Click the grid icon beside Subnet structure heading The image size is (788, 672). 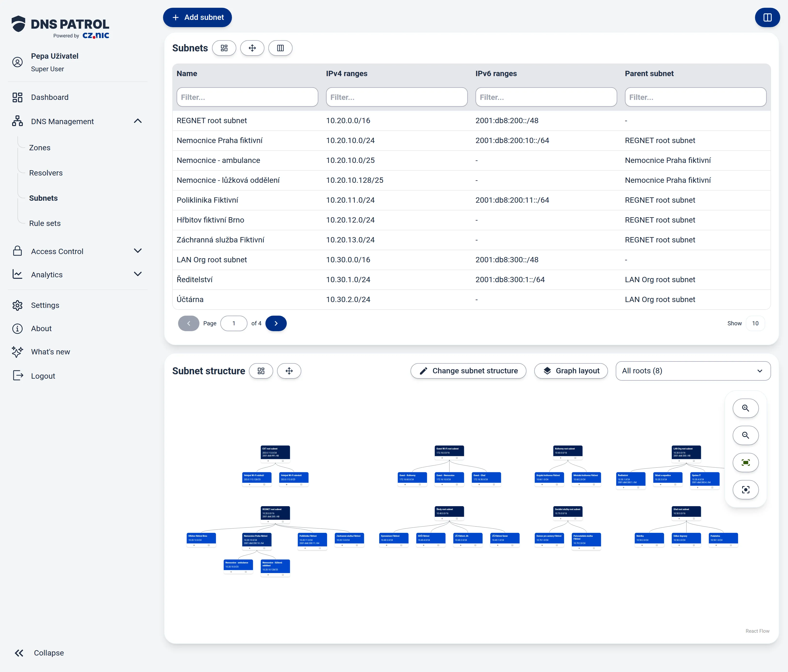tap(261, 371)
